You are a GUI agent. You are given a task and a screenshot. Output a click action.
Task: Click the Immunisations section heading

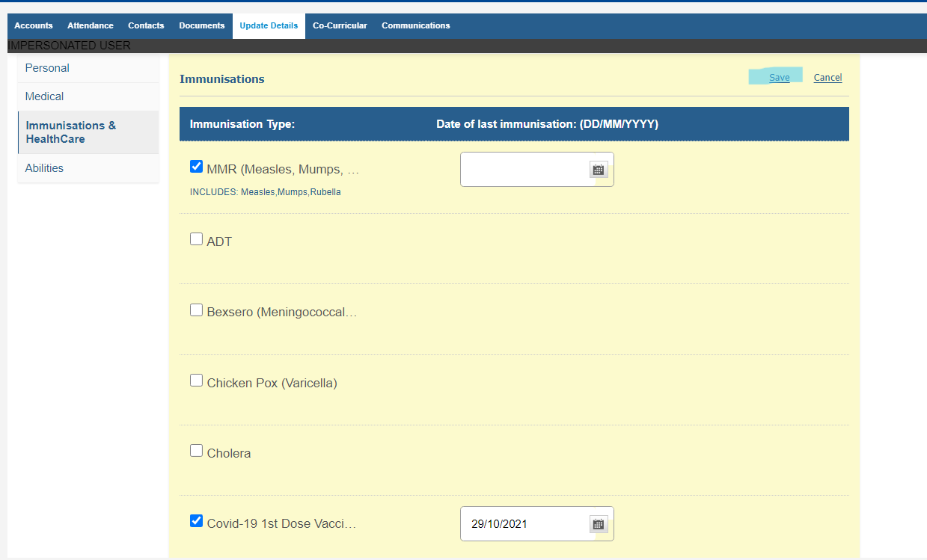coord(222,79)
